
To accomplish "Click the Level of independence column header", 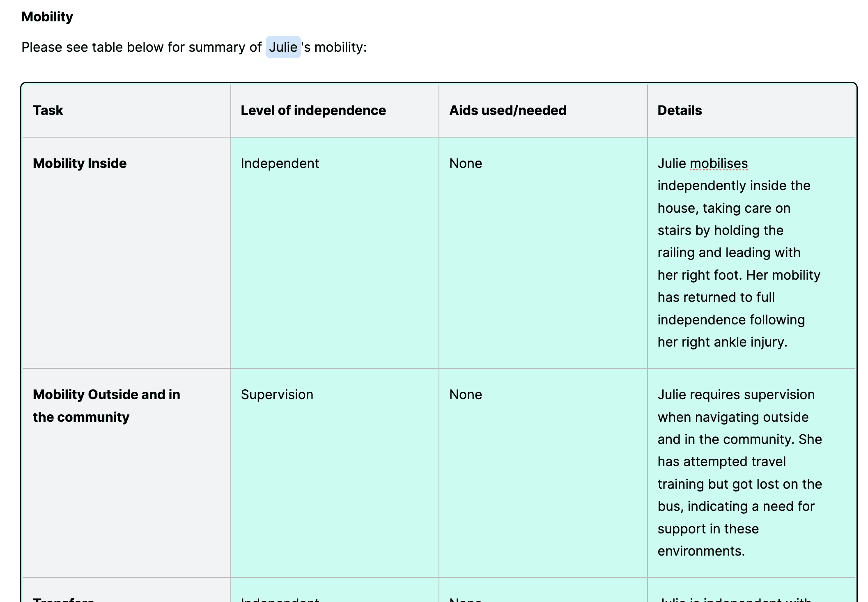I will 313,110.
